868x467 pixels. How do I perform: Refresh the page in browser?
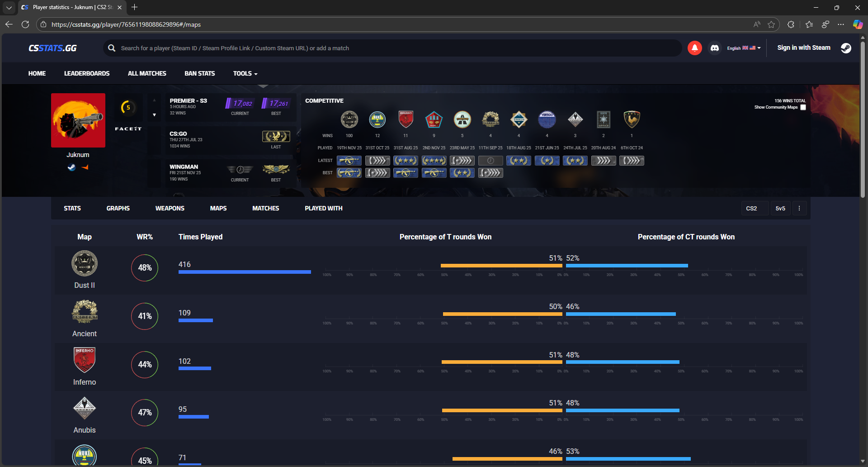(x=25, y=24)
